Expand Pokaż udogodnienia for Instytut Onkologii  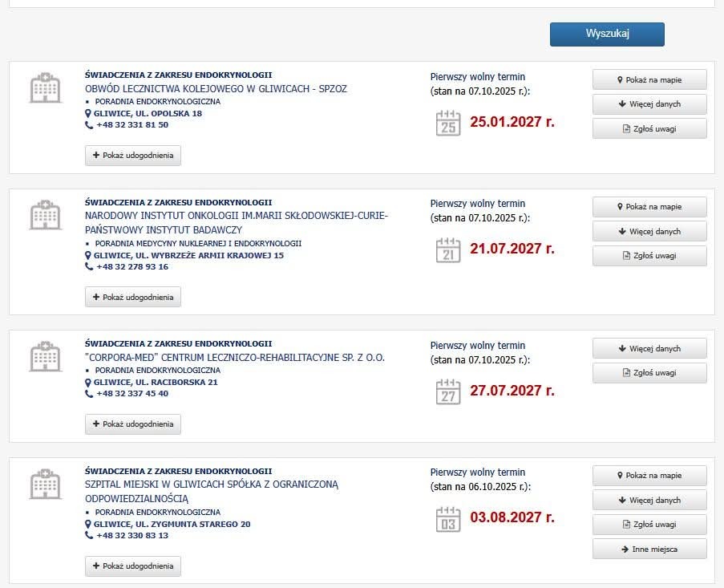tap(133, 297)
